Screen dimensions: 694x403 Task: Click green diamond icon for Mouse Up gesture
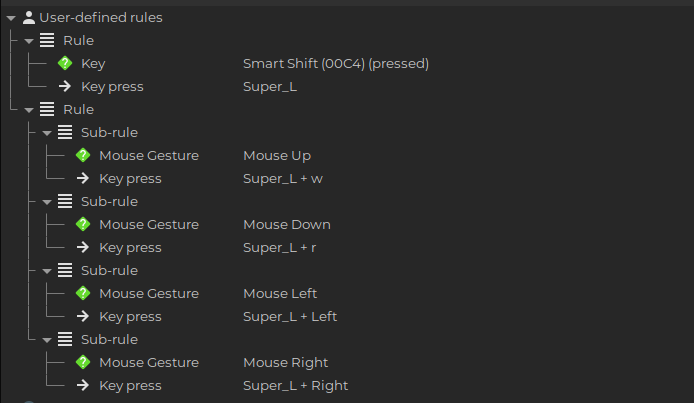[x=83, y=155]
